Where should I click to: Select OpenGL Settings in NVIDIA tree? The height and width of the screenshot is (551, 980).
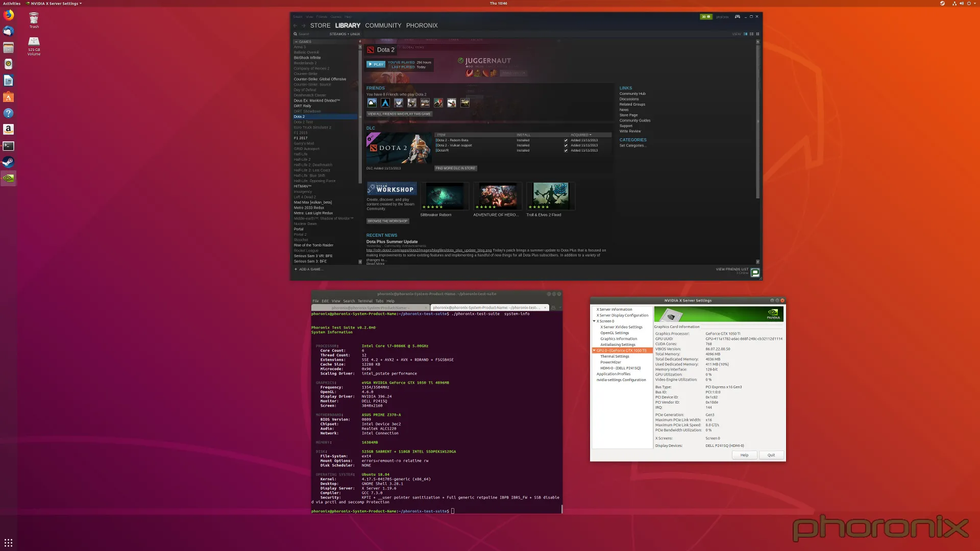pyautogui.click(x=615, y=333)
